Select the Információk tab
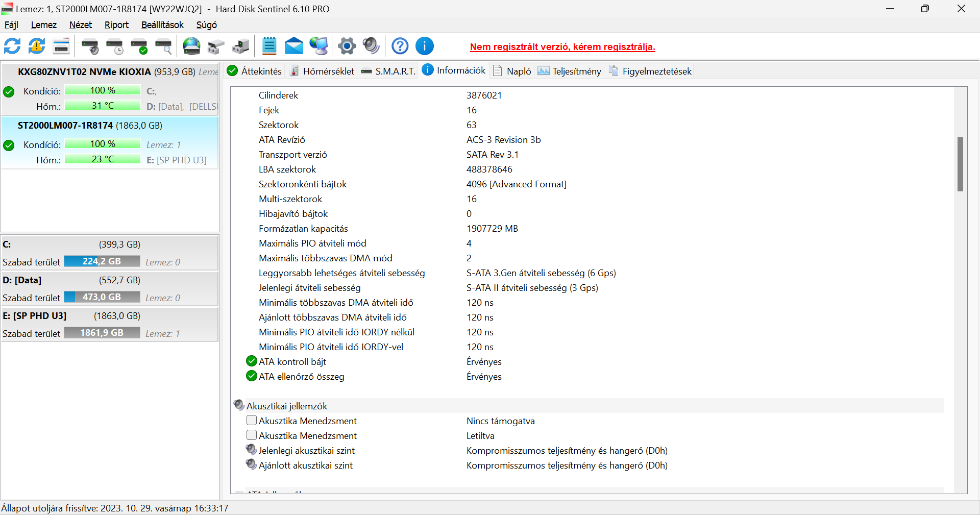This screenshot has height=515, width=980. 454,70
